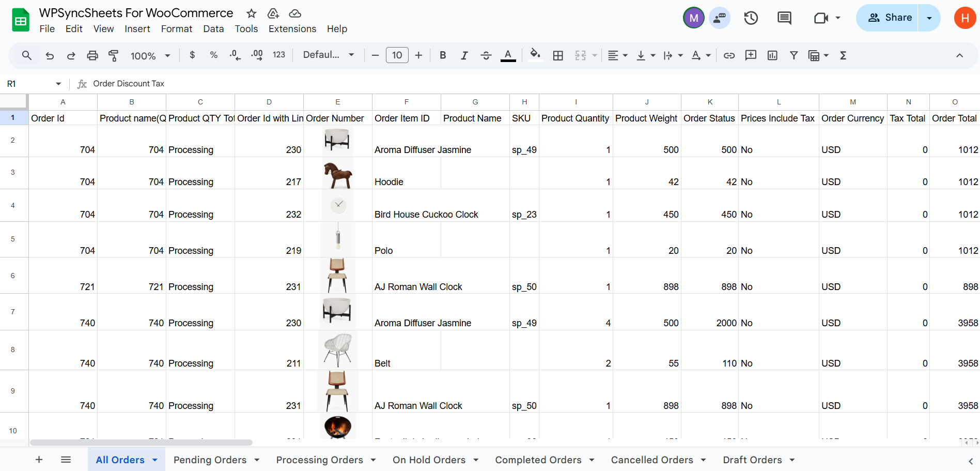Click the horizontal scrollbar thumb
The image size is (980, 471).
pyautogui.click(x=141, y=443)
